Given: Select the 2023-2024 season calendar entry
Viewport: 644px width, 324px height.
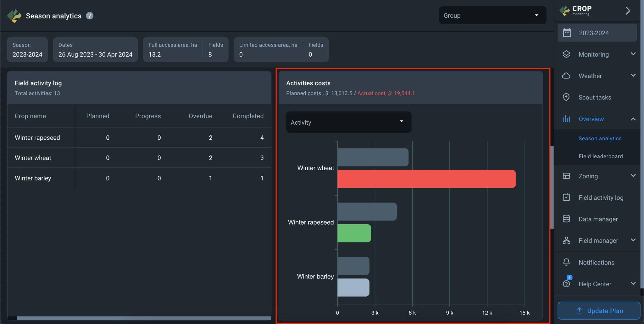Looking at the screenshot, I should pyautogui.click(x=594, y=32).
